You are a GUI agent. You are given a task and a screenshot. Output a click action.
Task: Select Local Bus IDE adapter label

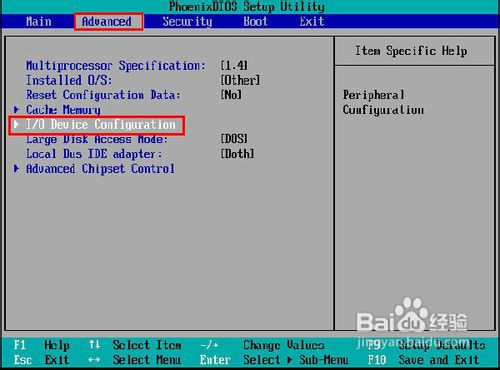click(x=94, y=154)
